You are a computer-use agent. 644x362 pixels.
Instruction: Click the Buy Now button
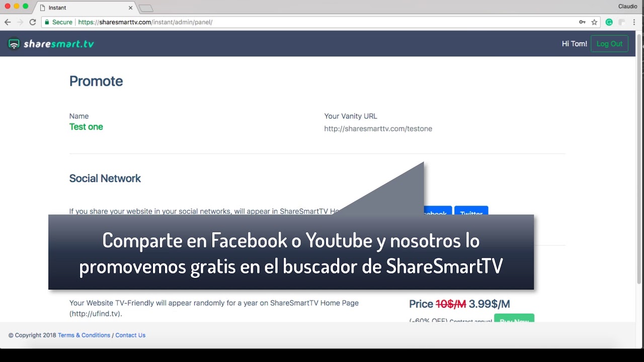click(514, 318)
